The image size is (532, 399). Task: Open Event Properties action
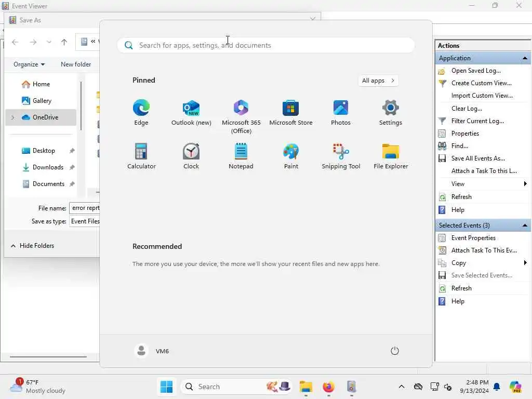pyautogui.click(x=473, y=238)
